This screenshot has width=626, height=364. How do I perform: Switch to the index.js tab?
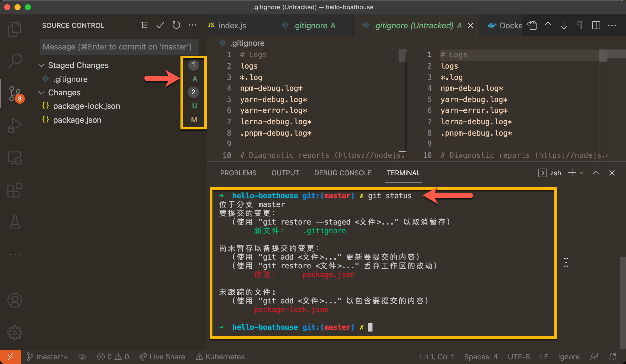coord(232,25)
